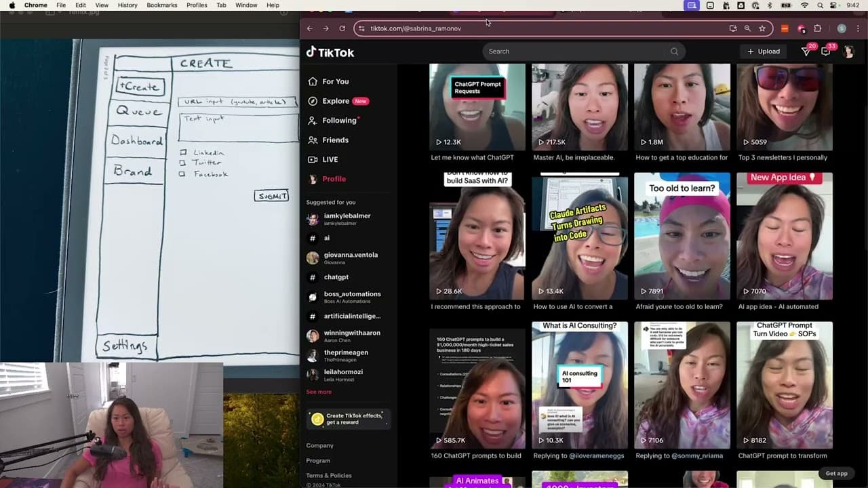Click the Chrome reload icon

(342, 28)
